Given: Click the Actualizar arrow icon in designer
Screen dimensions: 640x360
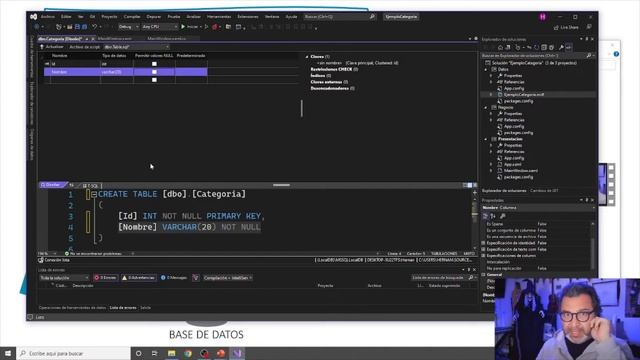Looking at the screenshot, I should click(x=42, y=47).
